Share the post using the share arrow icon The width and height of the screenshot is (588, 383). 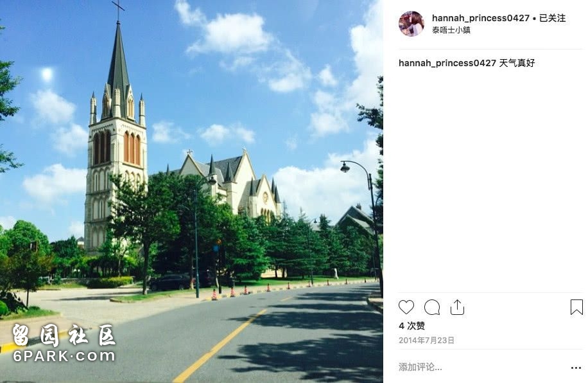[457, 307]
